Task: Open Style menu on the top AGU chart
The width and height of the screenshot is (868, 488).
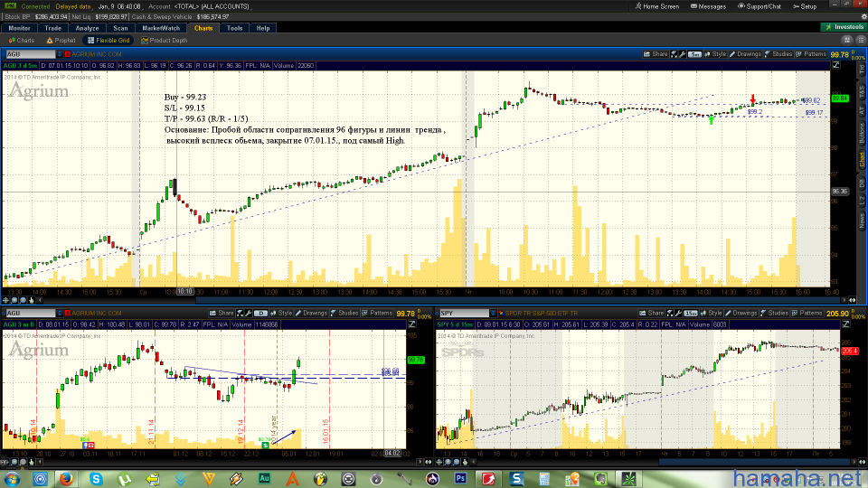Action: [714, 54]
